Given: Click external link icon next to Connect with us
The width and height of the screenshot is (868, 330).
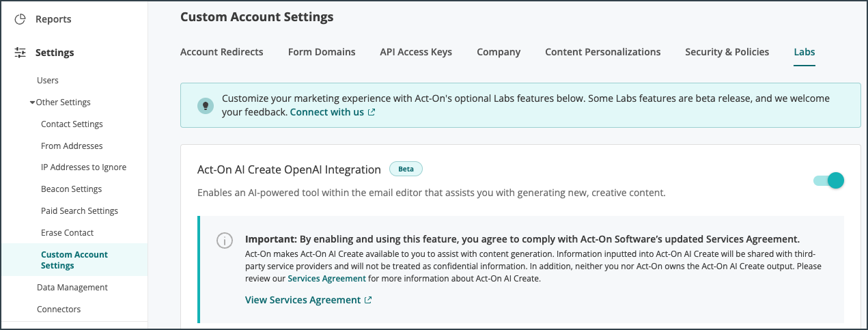Looking at the screenshot, I should pyautogui.click(x=372, y=112).
